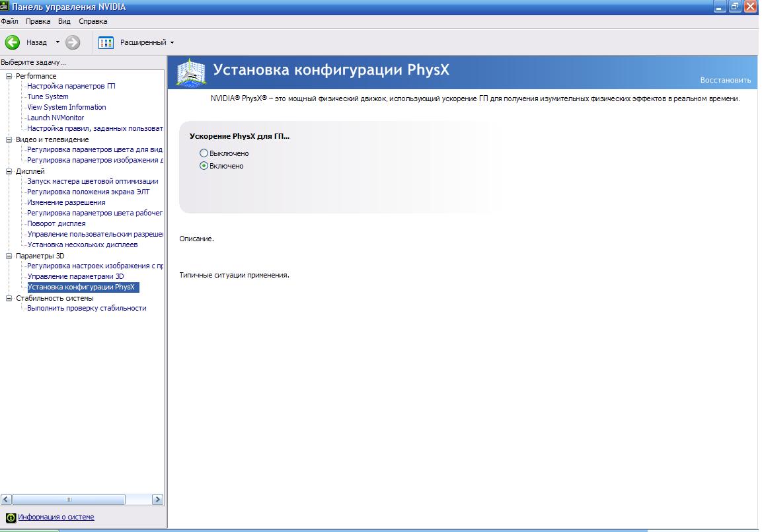
Task: Click the green System Information icon
Action: point(11,517)
